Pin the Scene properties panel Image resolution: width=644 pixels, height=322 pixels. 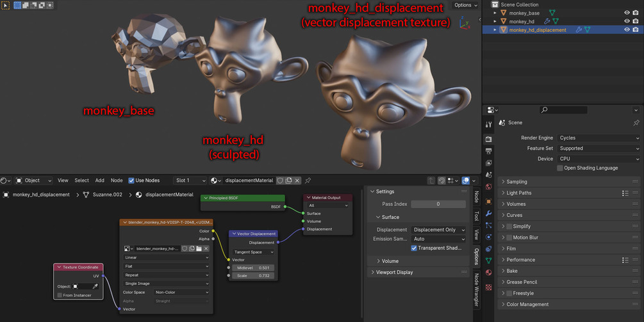636,123
